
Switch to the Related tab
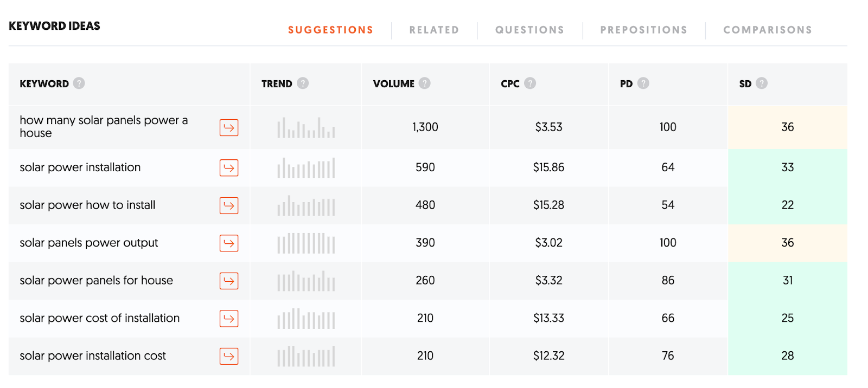[x=434, y=30]
